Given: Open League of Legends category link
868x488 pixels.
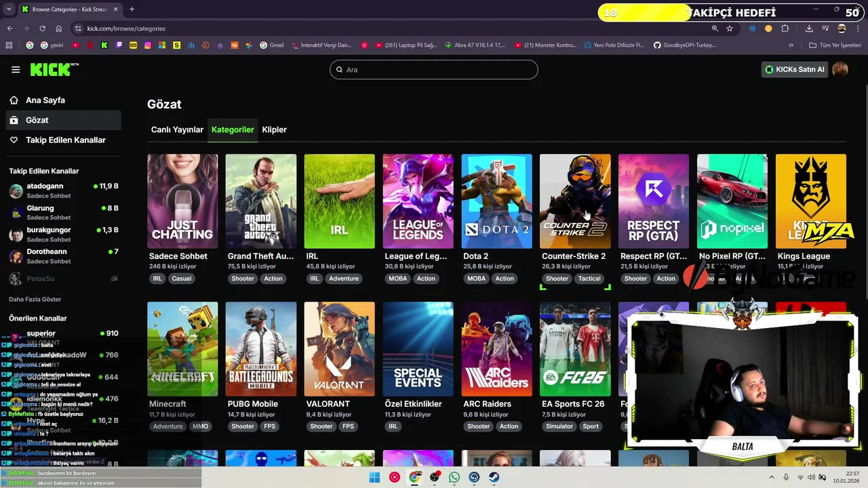Looking at the screenshot, I should tap(416, 256).
